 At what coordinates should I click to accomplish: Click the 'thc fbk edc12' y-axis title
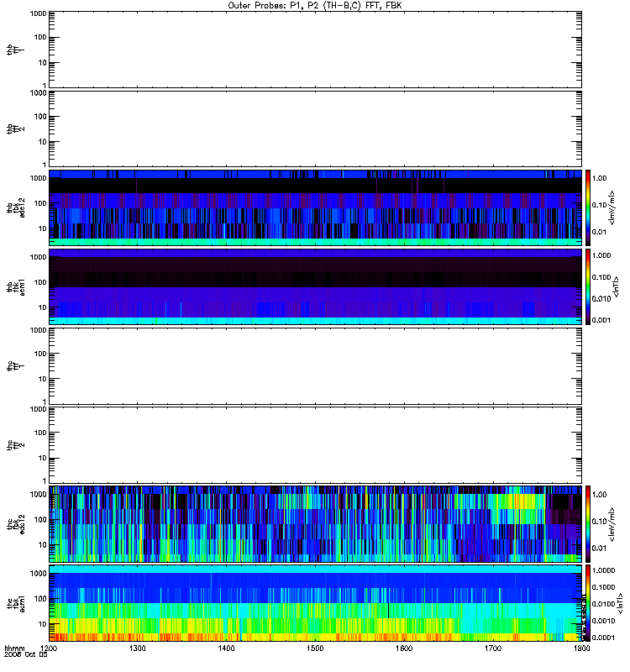click(x=15, y=524)
